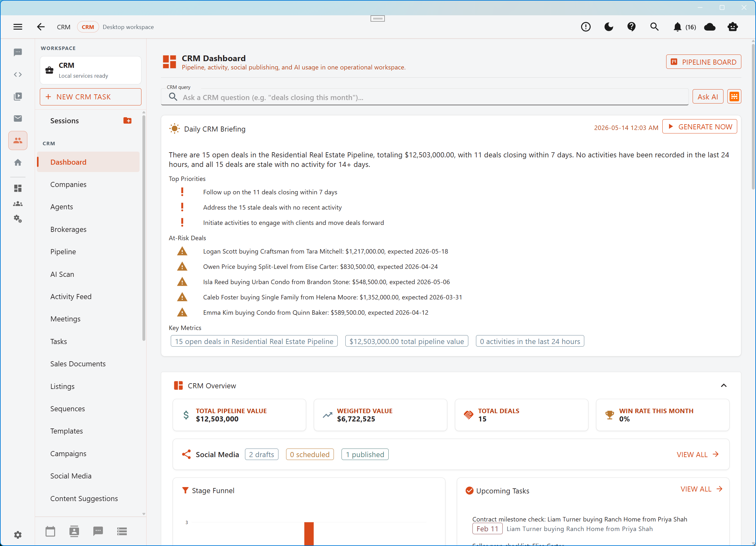Image resolution: width=756 pixels, height=546 pixels.
Task: Open contact card icon in bottom toolbar
Action: 74,531
